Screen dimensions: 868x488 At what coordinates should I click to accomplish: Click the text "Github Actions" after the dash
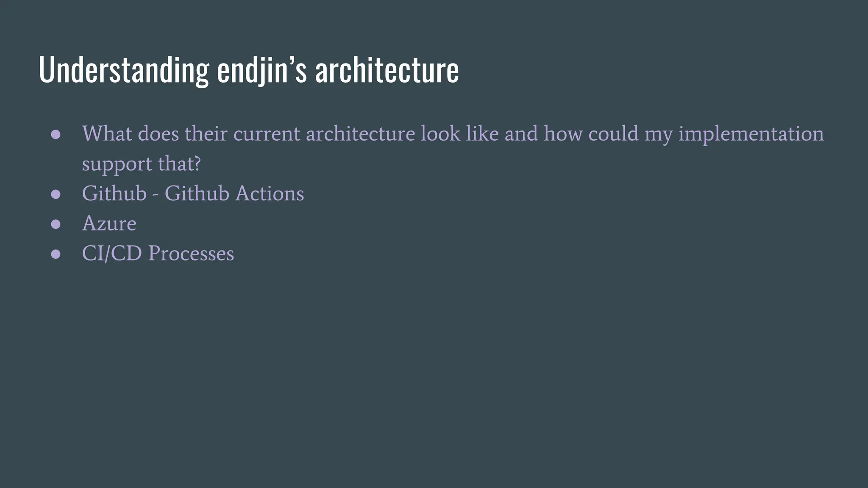click(x=234, y=194)
